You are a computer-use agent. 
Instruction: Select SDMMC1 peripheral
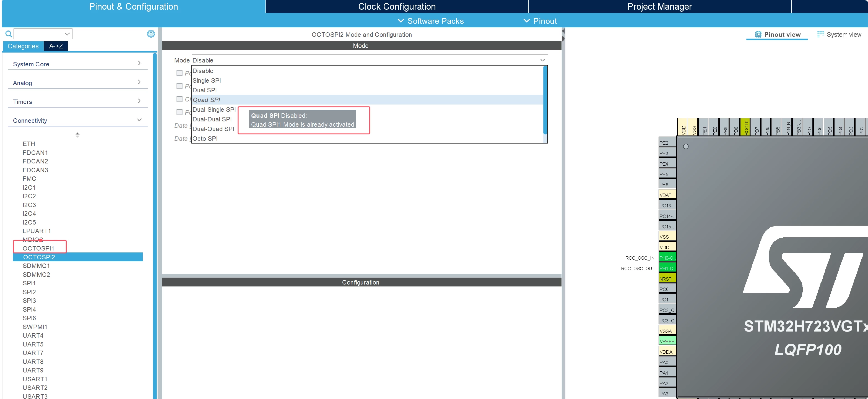36,266
